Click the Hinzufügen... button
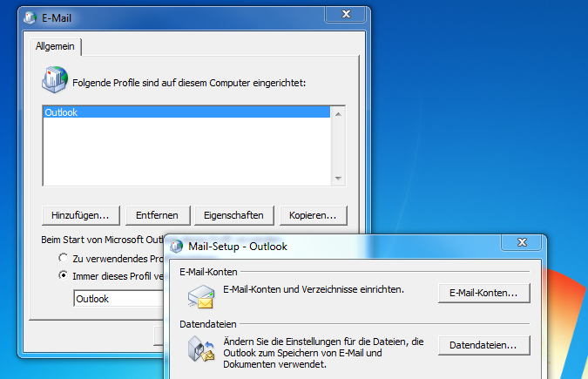This screenshot has height=379, width=588. (81, 215)
